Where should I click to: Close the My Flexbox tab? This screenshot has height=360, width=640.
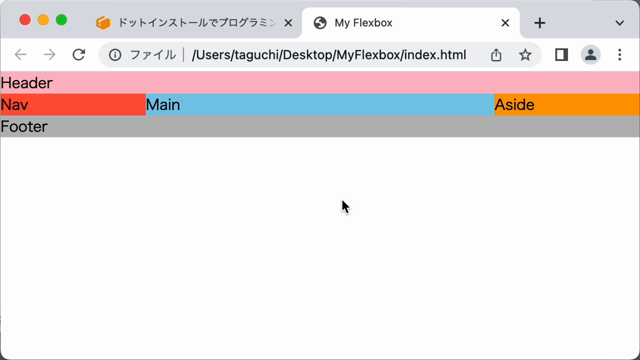(505, 23)
